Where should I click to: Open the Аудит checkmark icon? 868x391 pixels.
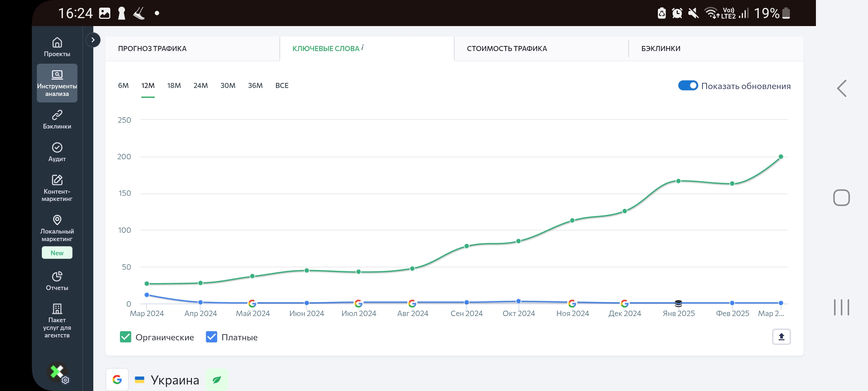click(x=57, y=148)
